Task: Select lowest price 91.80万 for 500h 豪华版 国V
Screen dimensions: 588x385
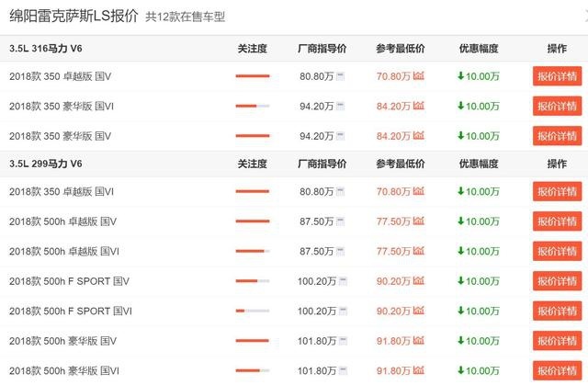Action: [x=393, y=341]
